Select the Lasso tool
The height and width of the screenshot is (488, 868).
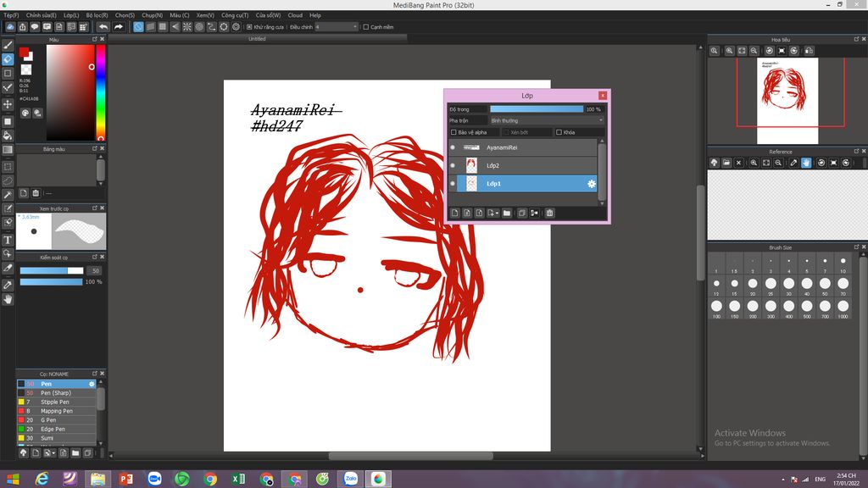[8, 180]
